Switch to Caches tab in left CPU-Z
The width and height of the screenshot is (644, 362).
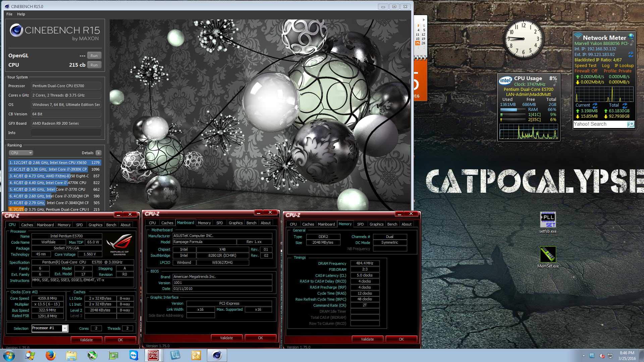27,225
